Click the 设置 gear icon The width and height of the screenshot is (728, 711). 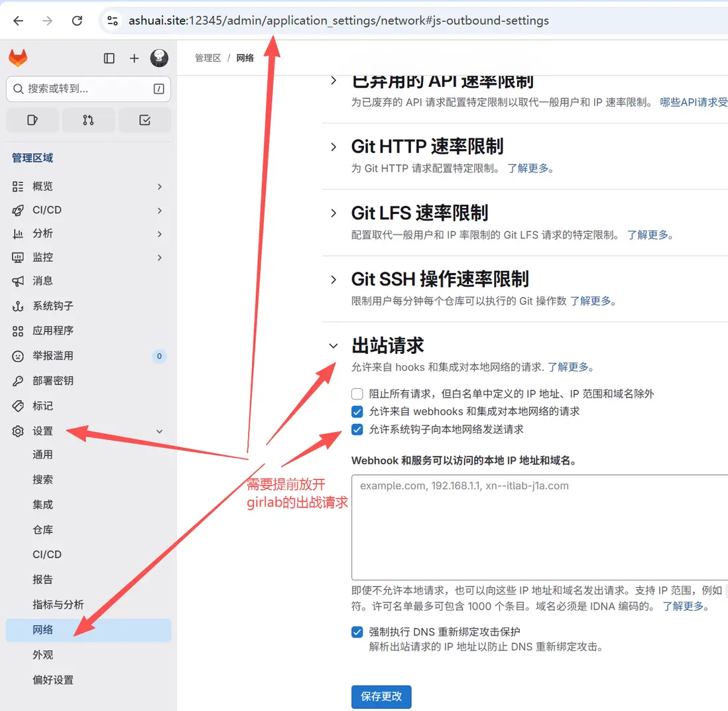18,431
